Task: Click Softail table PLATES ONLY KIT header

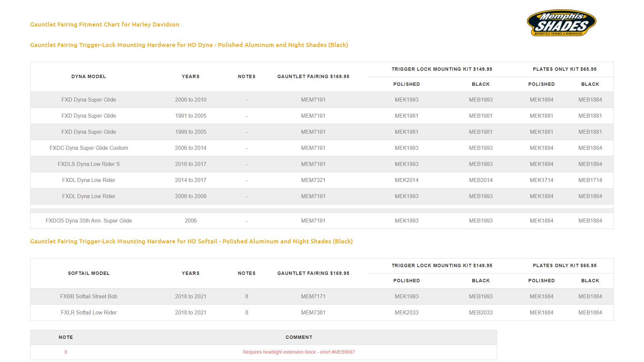Action: point(565,265)
